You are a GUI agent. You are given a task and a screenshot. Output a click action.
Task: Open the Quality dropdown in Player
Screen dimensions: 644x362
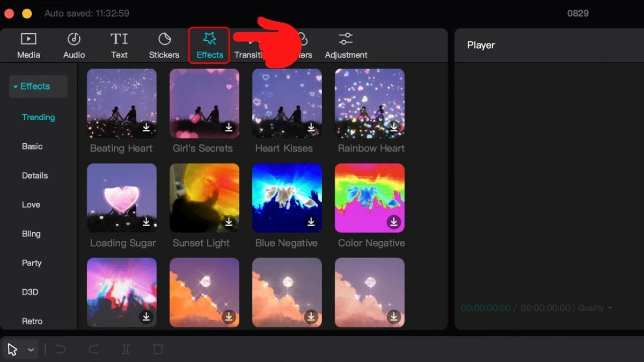click(595, 308)
